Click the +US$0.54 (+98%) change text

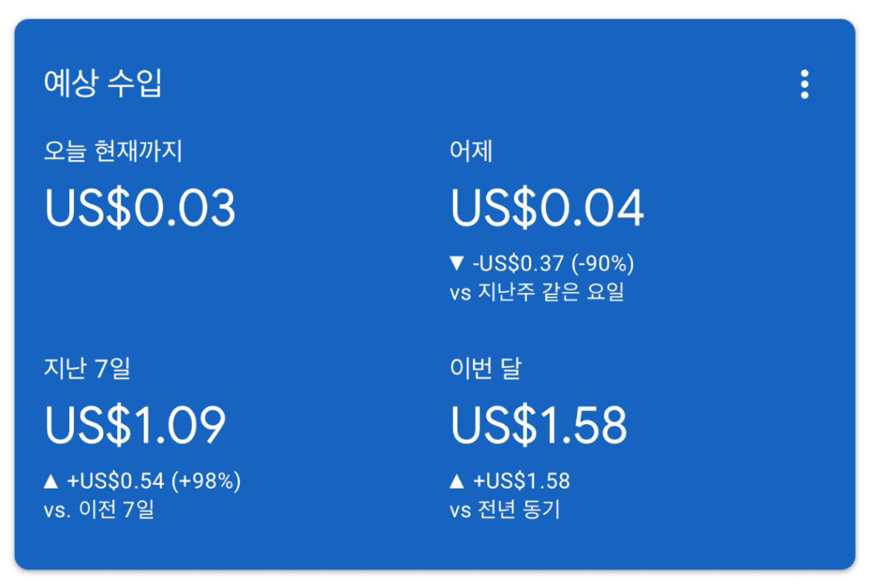[x=154, y=482]
